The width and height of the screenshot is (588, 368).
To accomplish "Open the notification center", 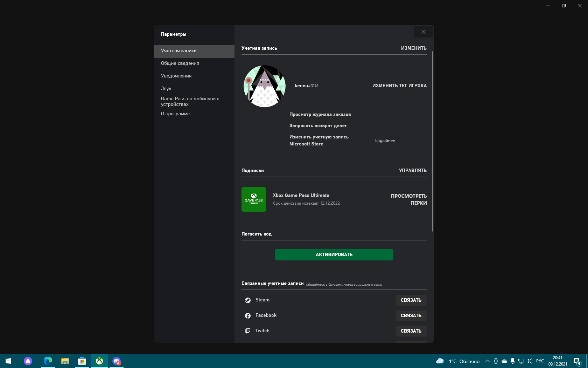I will click(577, 361).
